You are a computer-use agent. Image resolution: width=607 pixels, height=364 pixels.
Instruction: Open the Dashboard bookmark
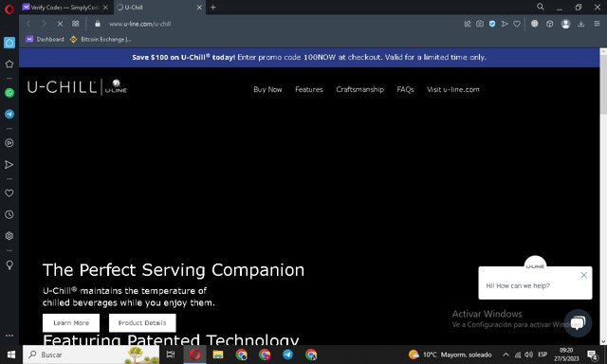(x=45, y=39)
